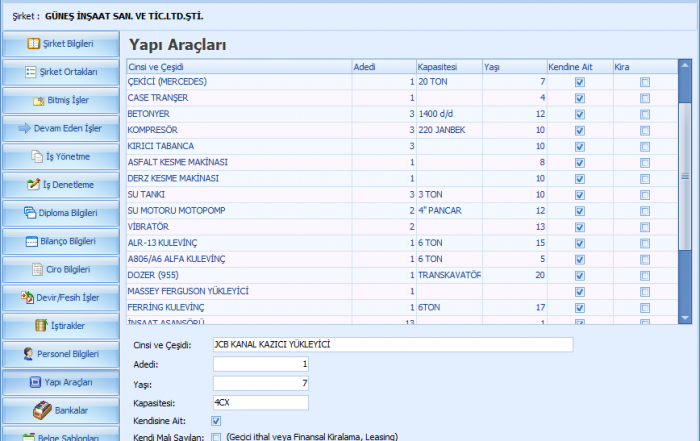Open the Şirket Ortakları section
The width and height of the screenshot is (700, 441).
60,72
